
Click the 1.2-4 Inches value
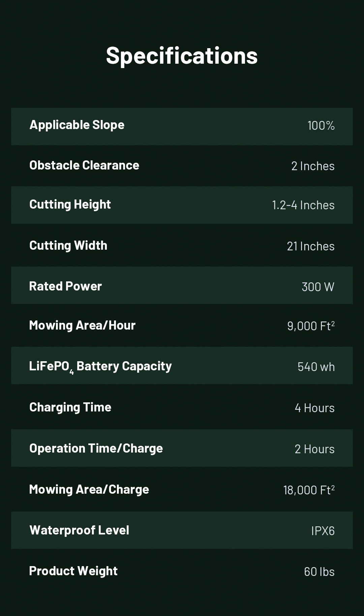point(303,205)
